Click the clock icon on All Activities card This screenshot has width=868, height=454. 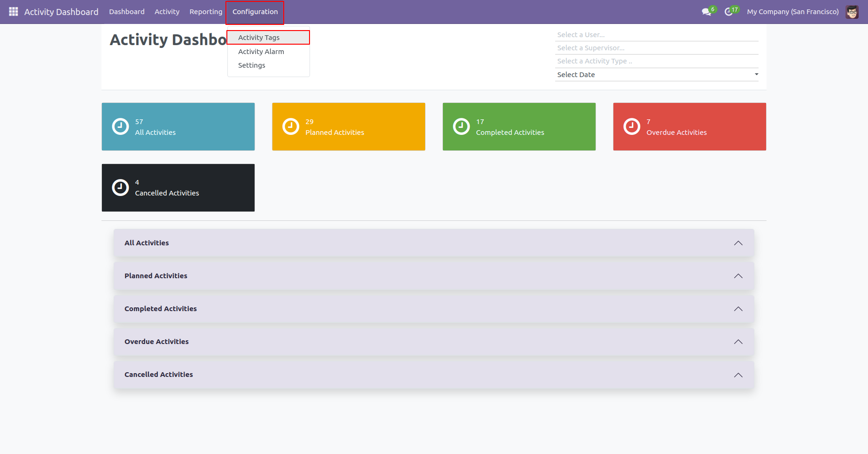pyautogui.click(x=120, y=126)
